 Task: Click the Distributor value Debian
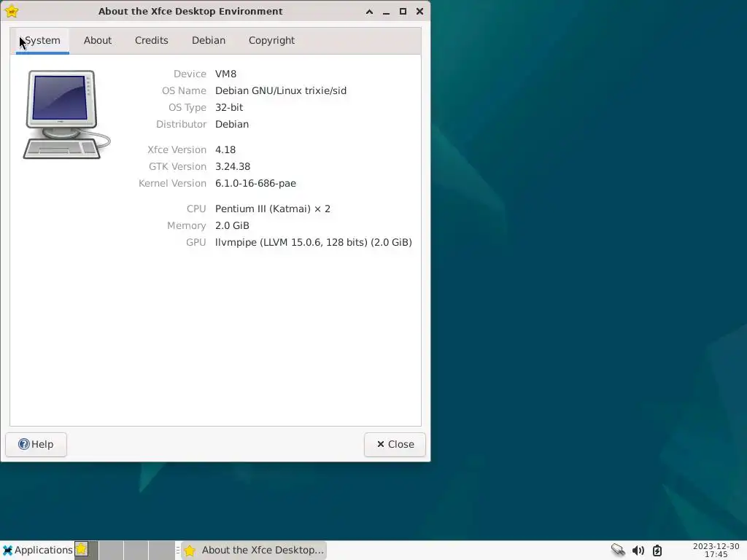coord(232,124)
